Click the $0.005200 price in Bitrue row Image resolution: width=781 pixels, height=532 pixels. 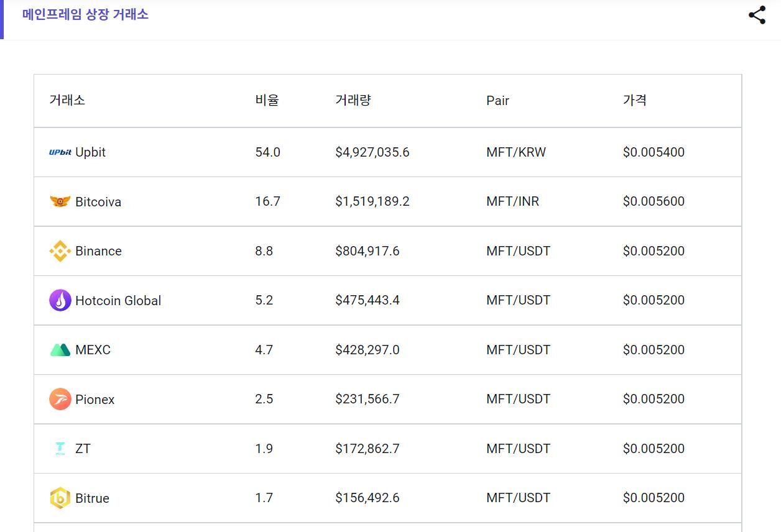tap(654, 498)
